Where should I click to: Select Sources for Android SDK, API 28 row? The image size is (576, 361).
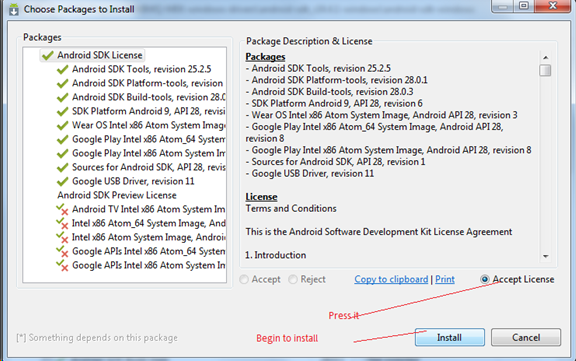coord(149,167)
